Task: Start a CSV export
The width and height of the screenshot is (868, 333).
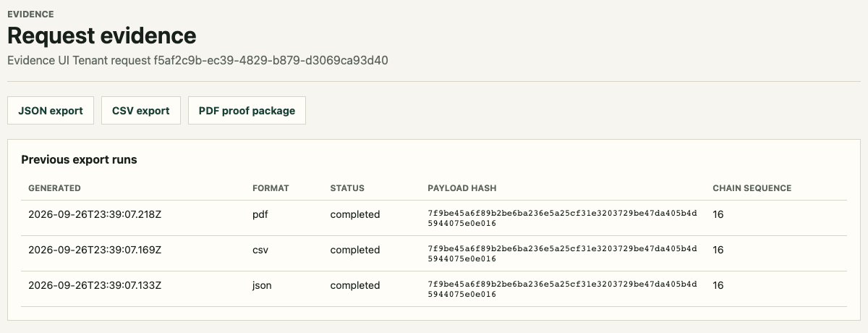Action: pyautogui.click(x=141, y=111)
